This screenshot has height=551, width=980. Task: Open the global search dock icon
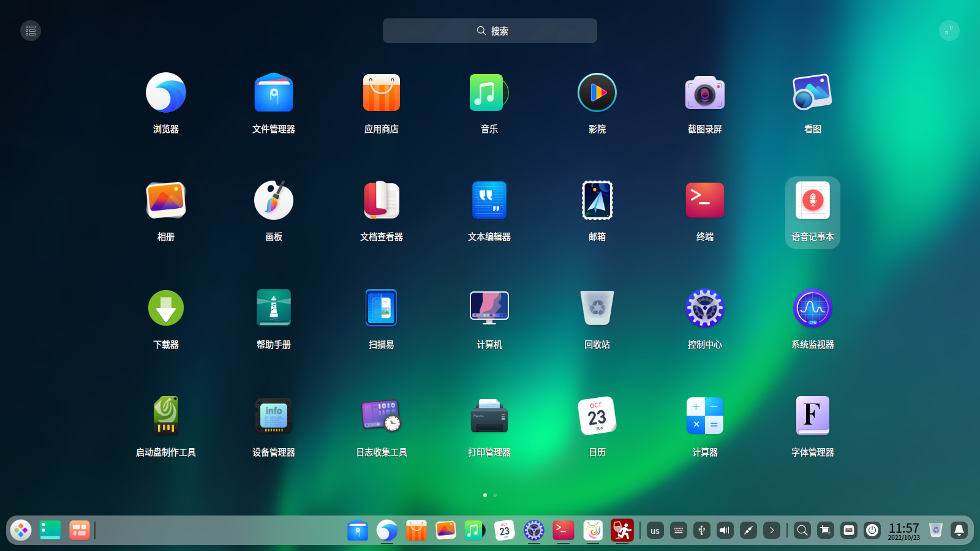click(x=802, y=530)
